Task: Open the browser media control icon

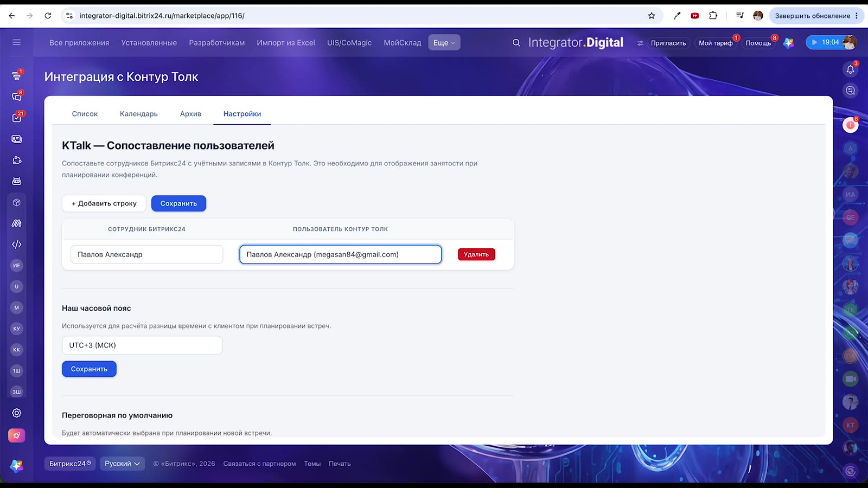Action: coord(740,16)
